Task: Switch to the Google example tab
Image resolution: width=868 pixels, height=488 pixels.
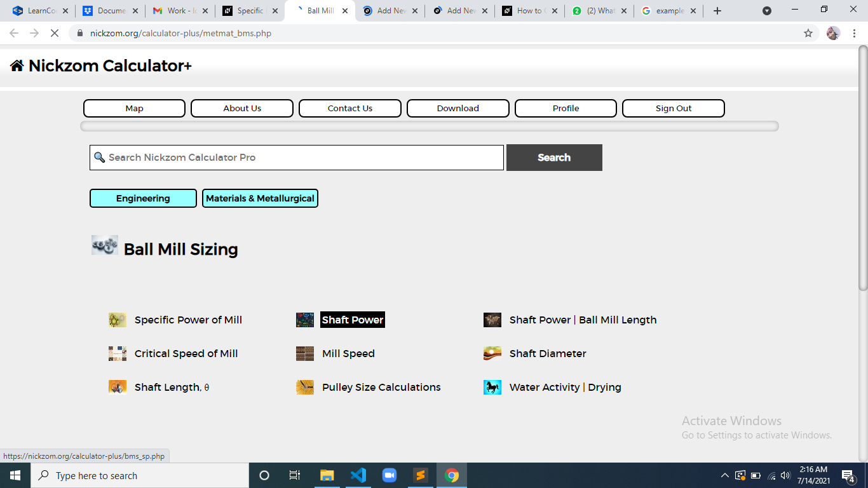Action: 668,11
